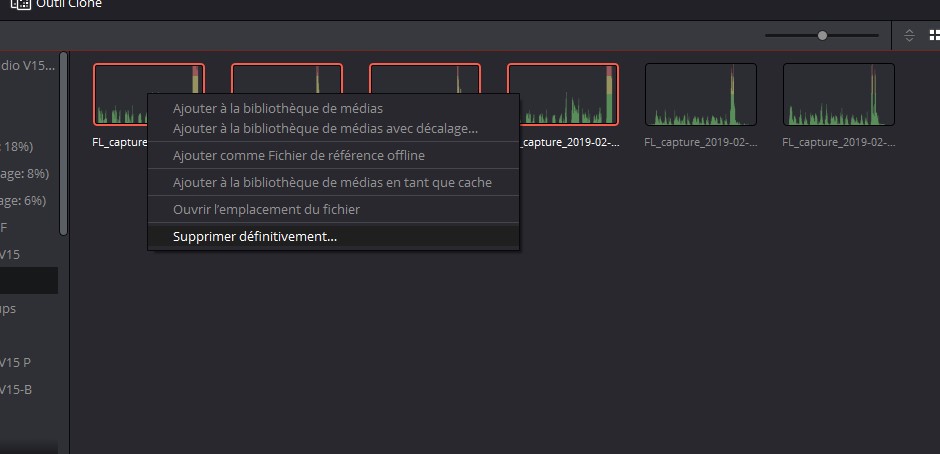Select the sidebar entry ending in 6%)
The image size is (940, 454).
coord(23,200)
